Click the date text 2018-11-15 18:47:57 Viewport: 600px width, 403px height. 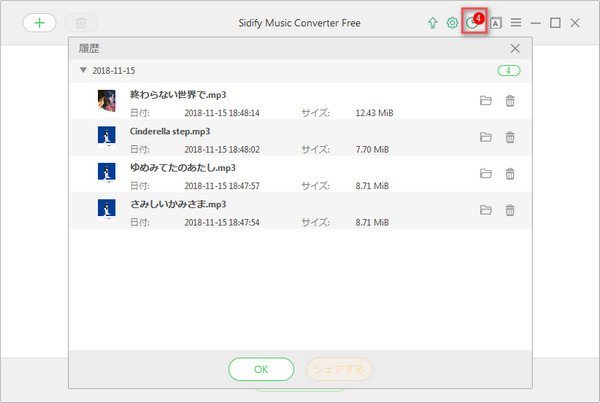tap(222, 186)
